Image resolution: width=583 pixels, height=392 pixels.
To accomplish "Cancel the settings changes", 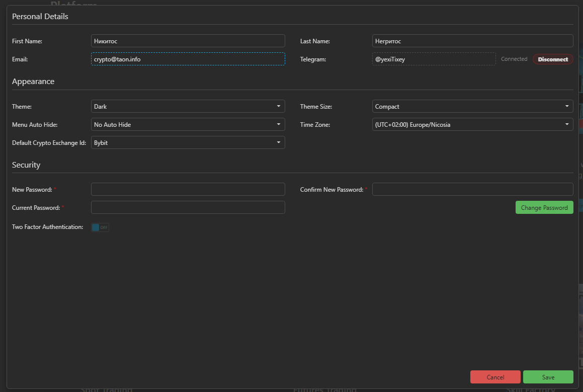I will pos(495,376).
